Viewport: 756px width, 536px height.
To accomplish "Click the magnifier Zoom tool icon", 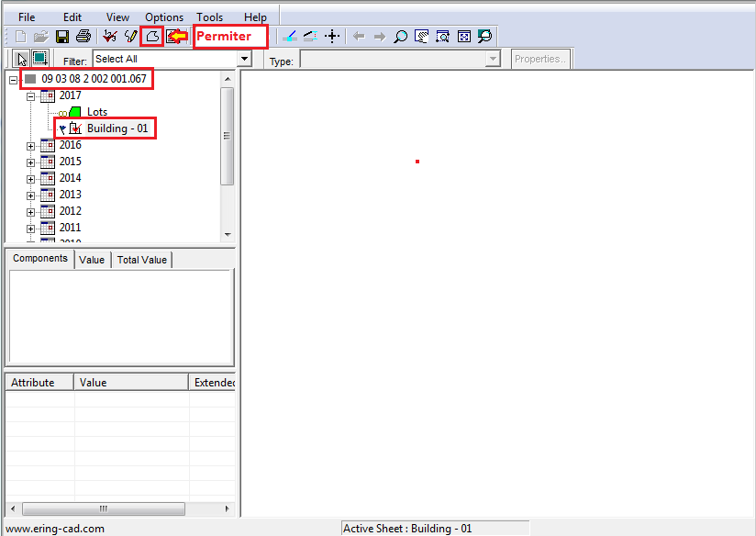I will 400,37.
